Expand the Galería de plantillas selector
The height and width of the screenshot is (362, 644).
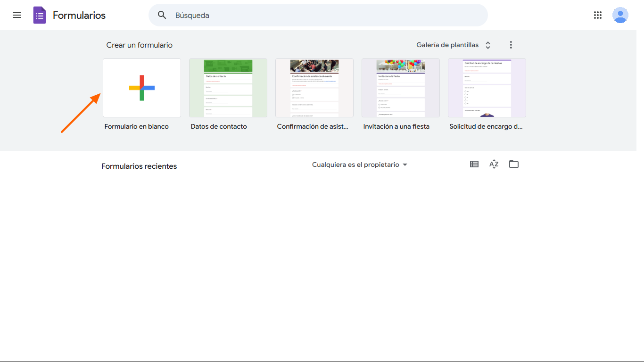(488, 45)
